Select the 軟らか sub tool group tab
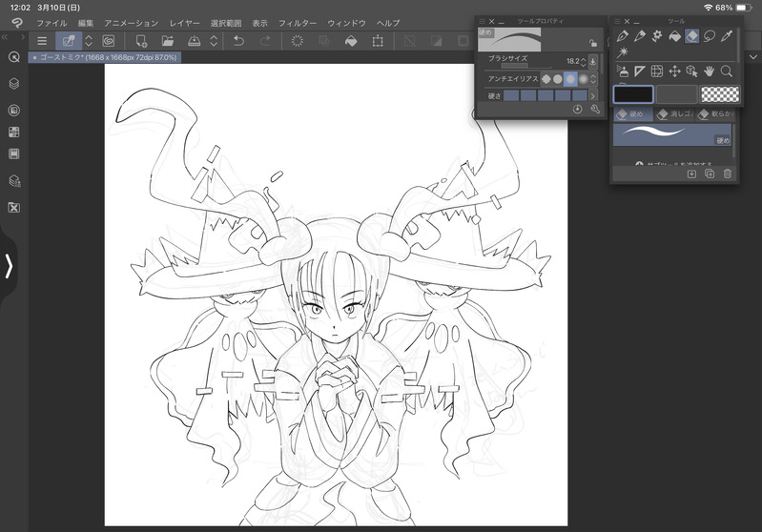Screen dimensions: 762x532 714,114
